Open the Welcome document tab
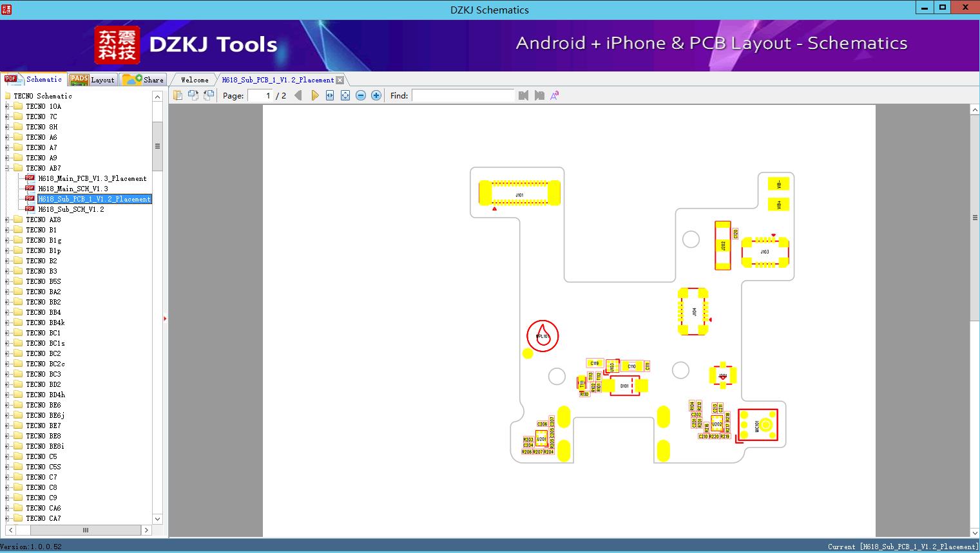The width and height of the screenshot is (980, 553). pos(195,80)
